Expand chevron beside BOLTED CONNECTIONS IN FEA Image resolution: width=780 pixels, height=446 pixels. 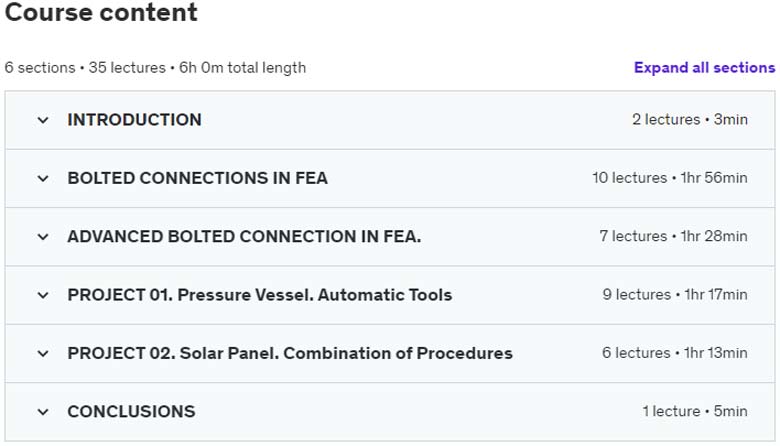click(x=43, y=178)
